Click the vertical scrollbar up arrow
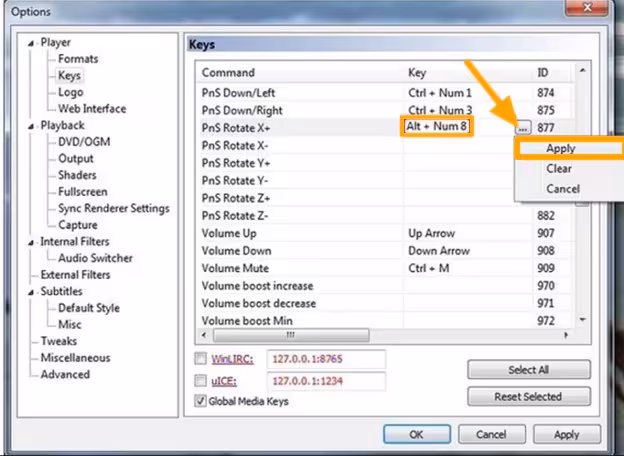The width and height of the screenshot is (624, 456). click(x=583, y=70)
